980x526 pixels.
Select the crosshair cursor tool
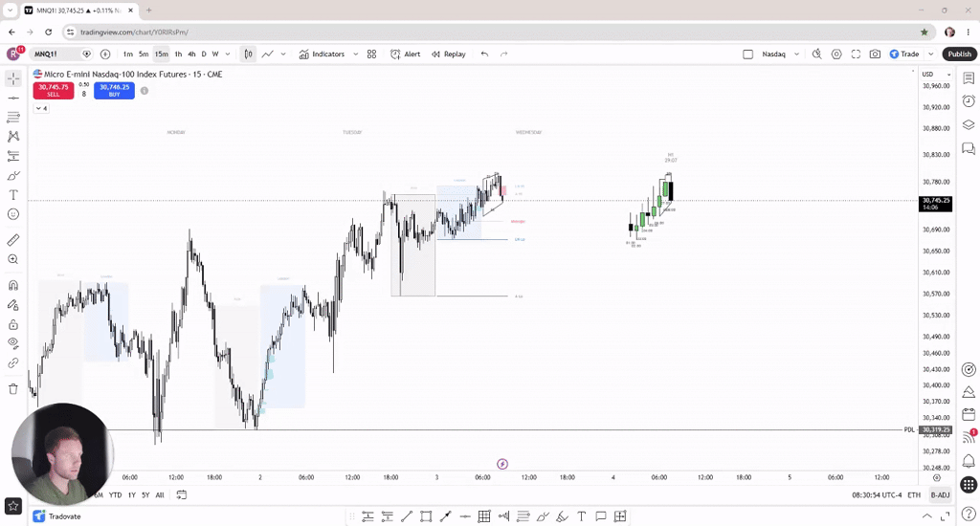(x=13, y=78)
